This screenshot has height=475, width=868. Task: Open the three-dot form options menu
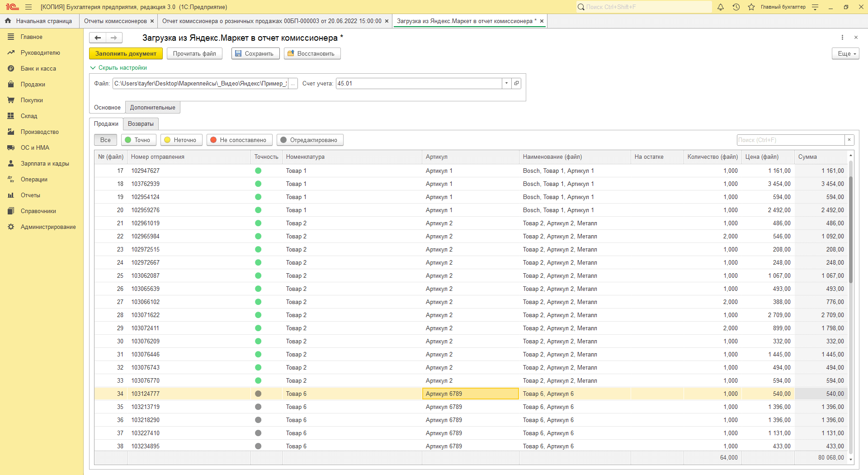point(842,38)
